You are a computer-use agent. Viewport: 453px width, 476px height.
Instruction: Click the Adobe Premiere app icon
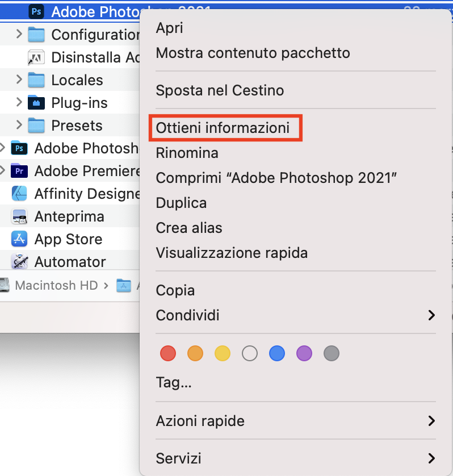click(19, 171)
